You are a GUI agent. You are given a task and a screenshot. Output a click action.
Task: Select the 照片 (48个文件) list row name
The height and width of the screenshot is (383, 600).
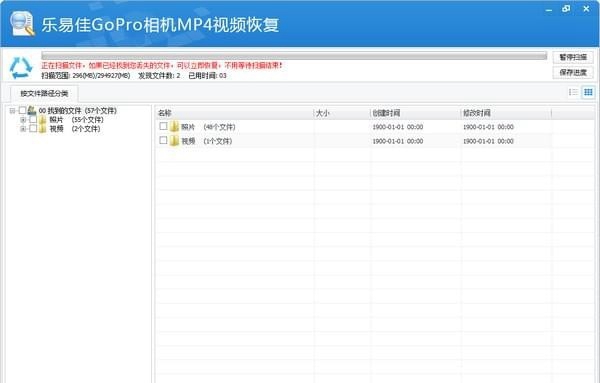[x=208, y=127]
